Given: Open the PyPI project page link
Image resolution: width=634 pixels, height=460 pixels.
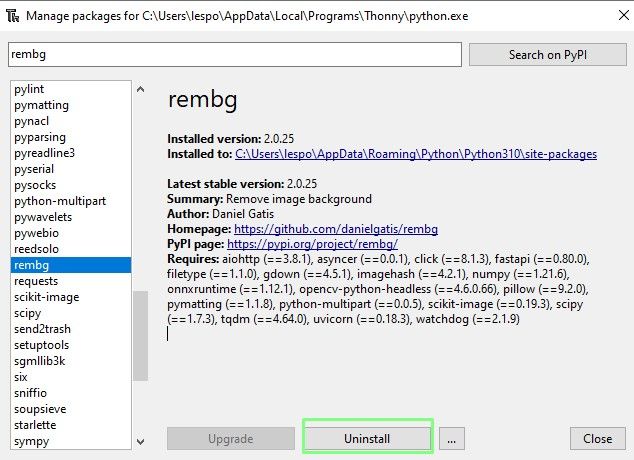Looking at the screenshot, I should (x=312, y=244).
